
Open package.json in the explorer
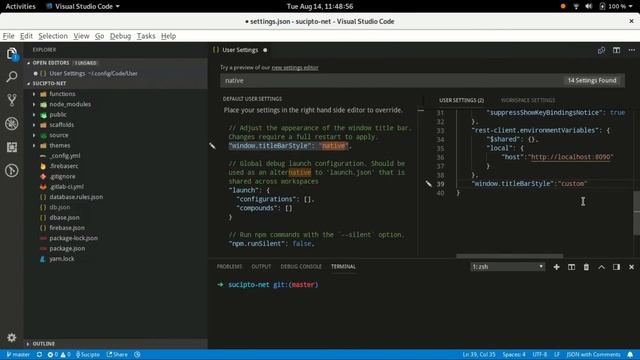[67, 249]
